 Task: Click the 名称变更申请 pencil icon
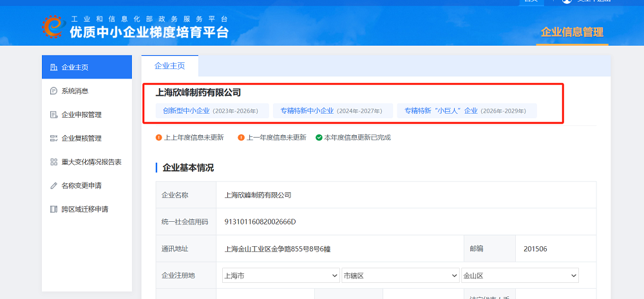click(53, 186)
